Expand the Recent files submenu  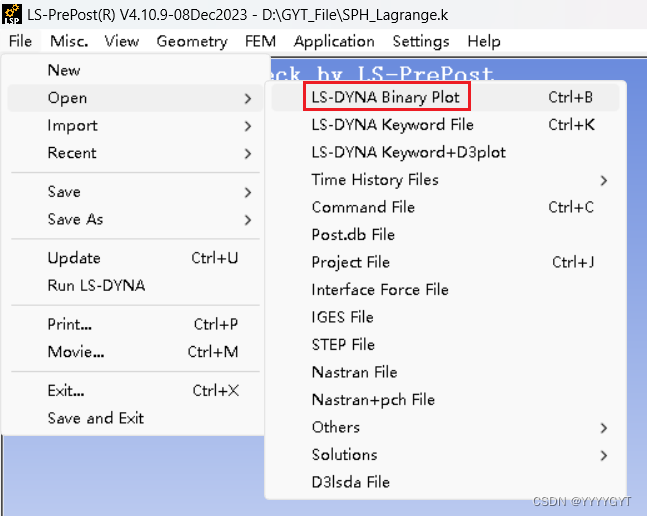(135, 153)
